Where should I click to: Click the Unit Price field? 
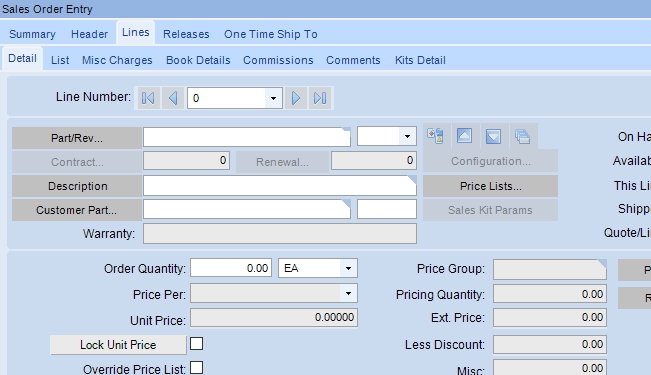tap(274, 318)
